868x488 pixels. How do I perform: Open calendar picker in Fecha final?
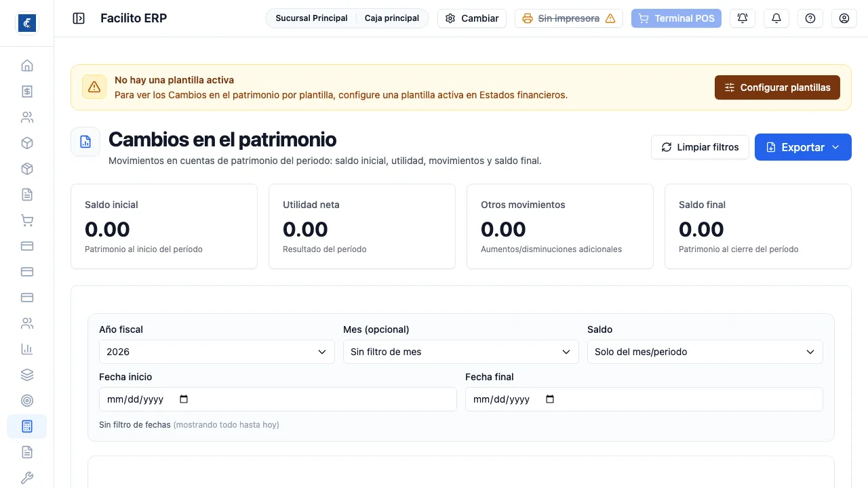[x=550, y=399]
